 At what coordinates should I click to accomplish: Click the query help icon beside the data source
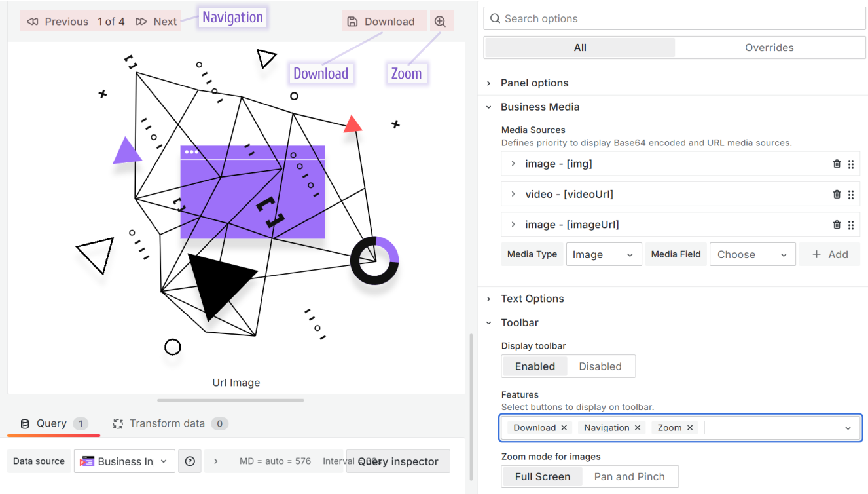point(190,461)
